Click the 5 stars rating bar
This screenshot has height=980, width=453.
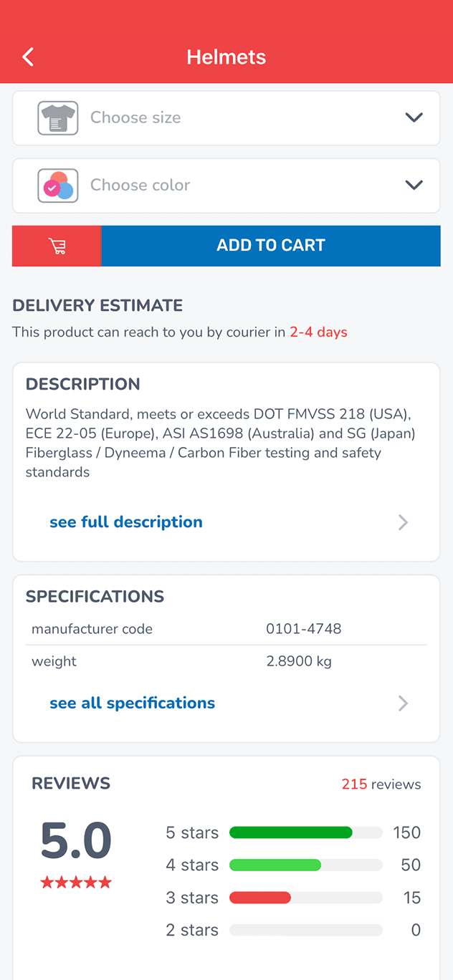[306, 832]
